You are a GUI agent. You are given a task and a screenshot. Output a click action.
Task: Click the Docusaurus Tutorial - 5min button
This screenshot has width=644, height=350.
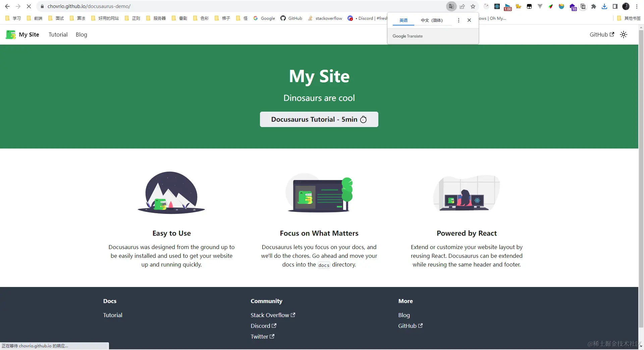point(319,119)
